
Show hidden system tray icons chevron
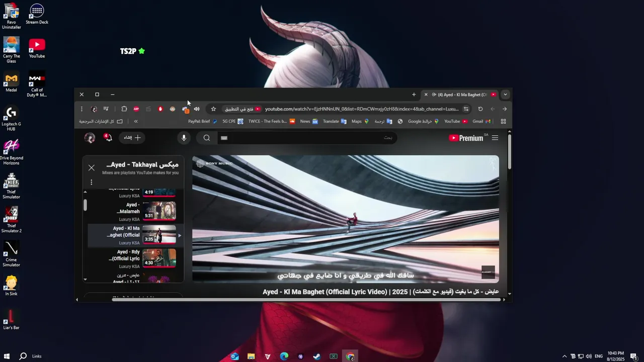pyautogui.click(x=565, y=356)
